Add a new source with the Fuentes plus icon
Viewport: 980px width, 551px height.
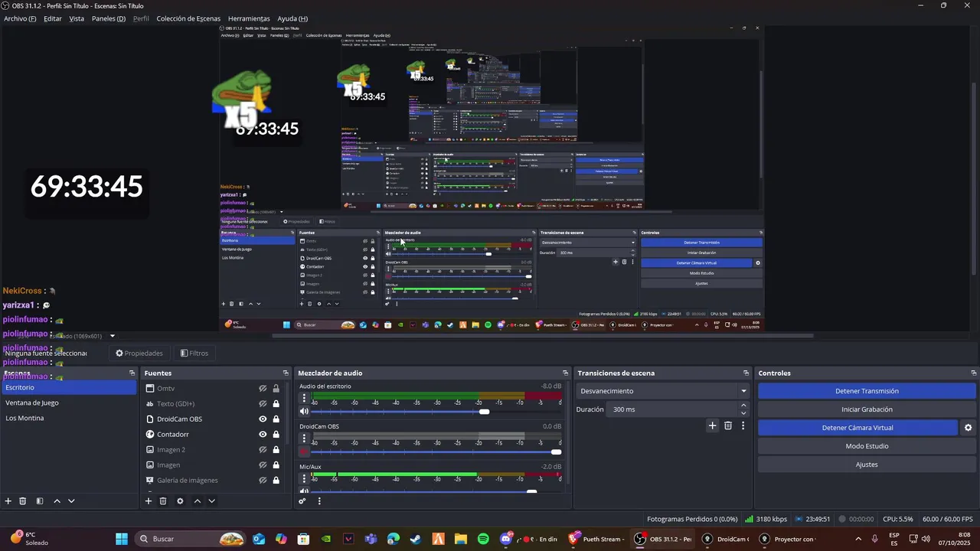tap(149, 501)
